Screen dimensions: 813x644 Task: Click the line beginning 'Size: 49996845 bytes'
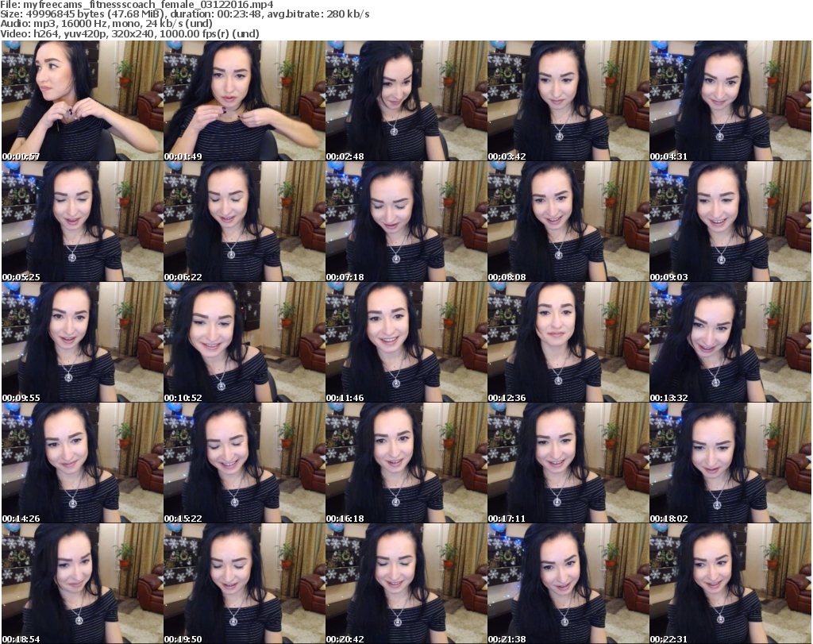[184, 14]
